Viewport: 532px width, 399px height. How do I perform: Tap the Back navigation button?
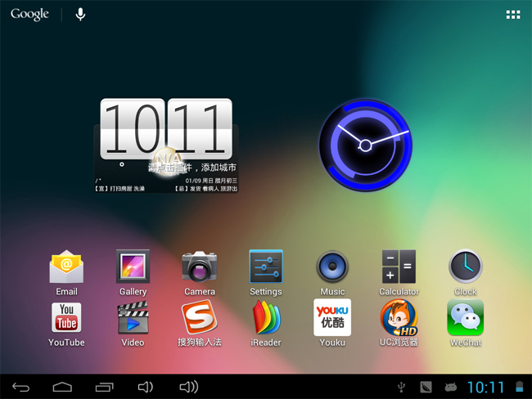tap(21, 387)
